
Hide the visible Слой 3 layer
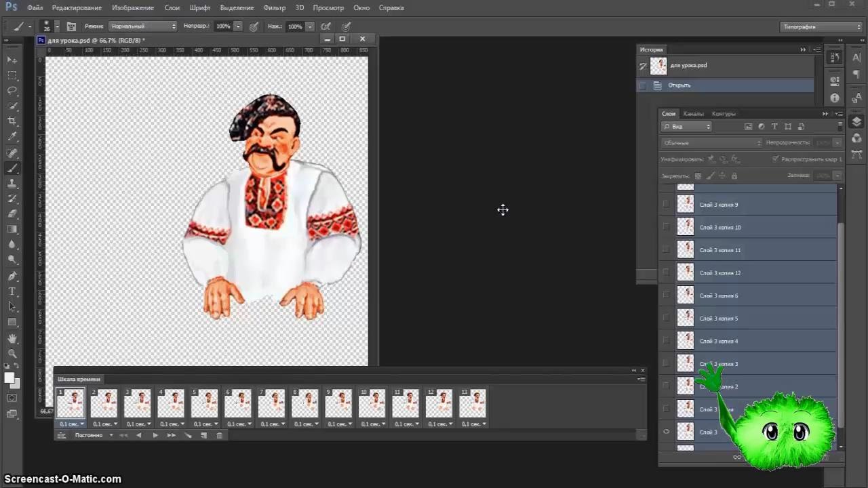(666, 432)
